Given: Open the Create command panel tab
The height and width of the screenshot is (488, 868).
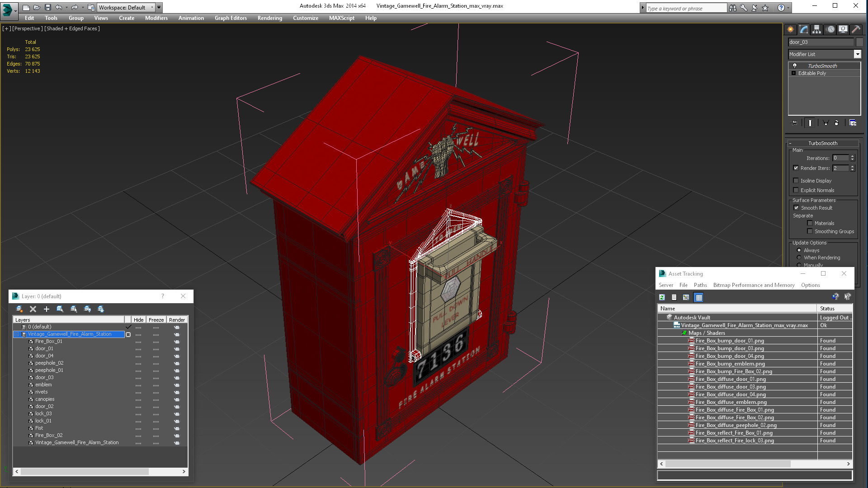Looking at the screenshot, I should 790,29.
